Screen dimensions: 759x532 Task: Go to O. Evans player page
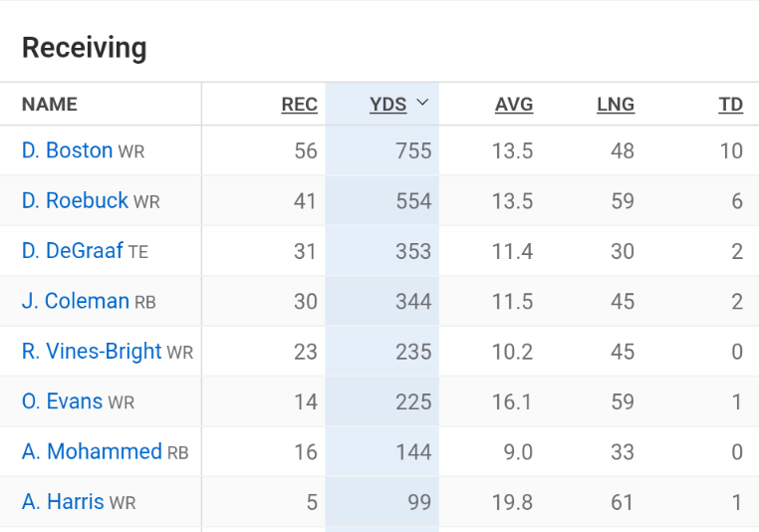[62, 401]
